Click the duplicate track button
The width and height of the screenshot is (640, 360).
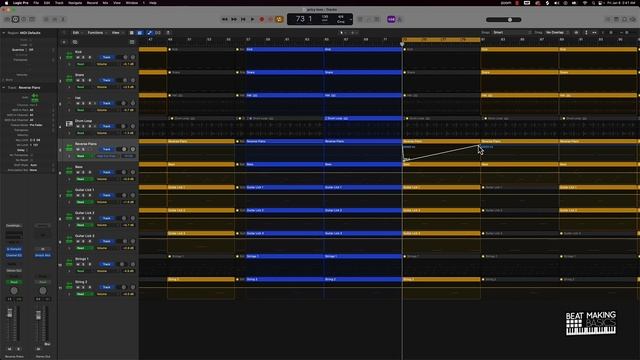(x=75, y=42)
